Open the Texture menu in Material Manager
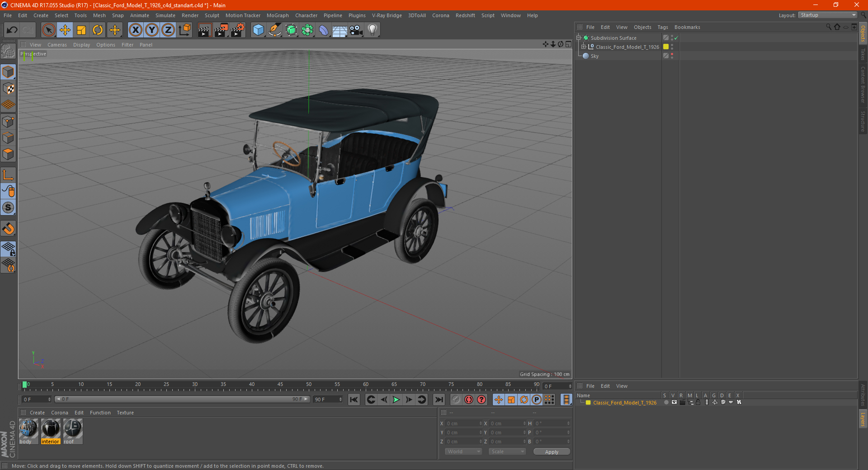This screenshot has width=868, height=470. (125, 413)
